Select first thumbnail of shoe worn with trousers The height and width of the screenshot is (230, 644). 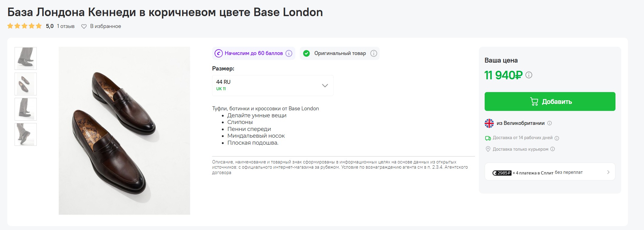pyautogui.click(x=25, y=59)
